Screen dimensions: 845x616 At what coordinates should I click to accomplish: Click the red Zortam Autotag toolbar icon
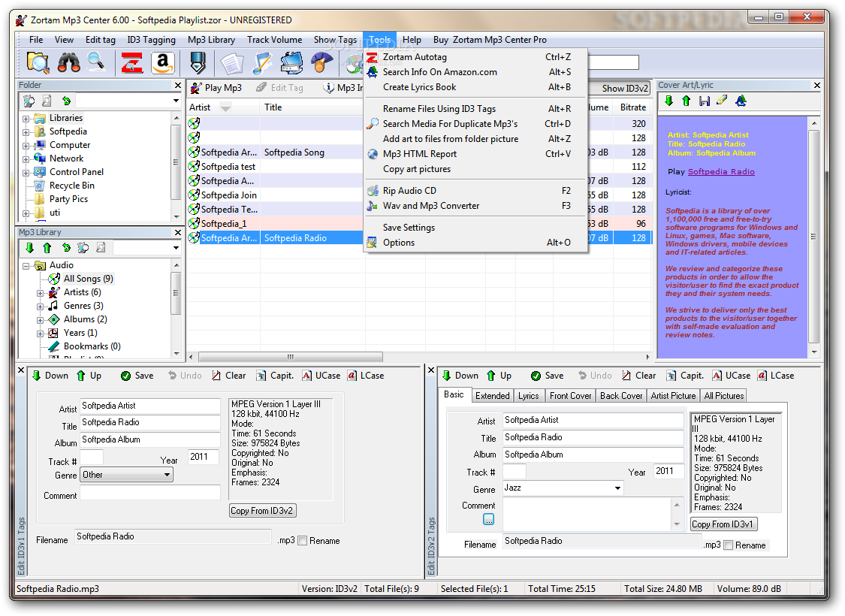(132, 62)
